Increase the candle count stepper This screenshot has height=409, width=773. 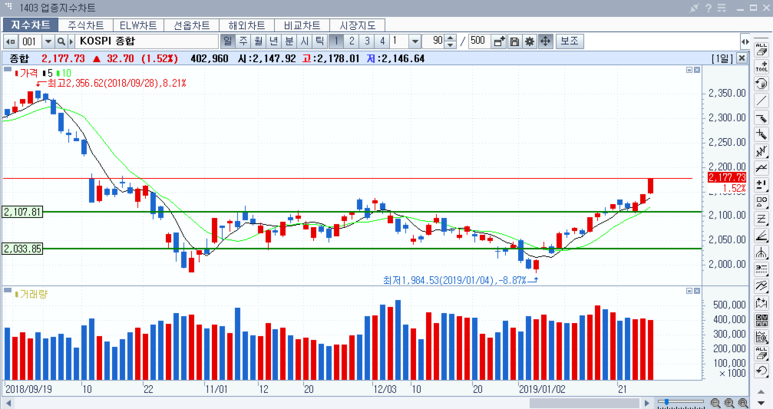(x=450, y=38)
